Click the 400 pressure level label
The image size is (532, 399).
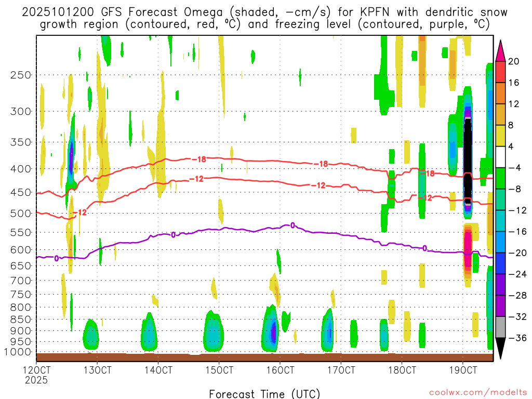[21, 169]
